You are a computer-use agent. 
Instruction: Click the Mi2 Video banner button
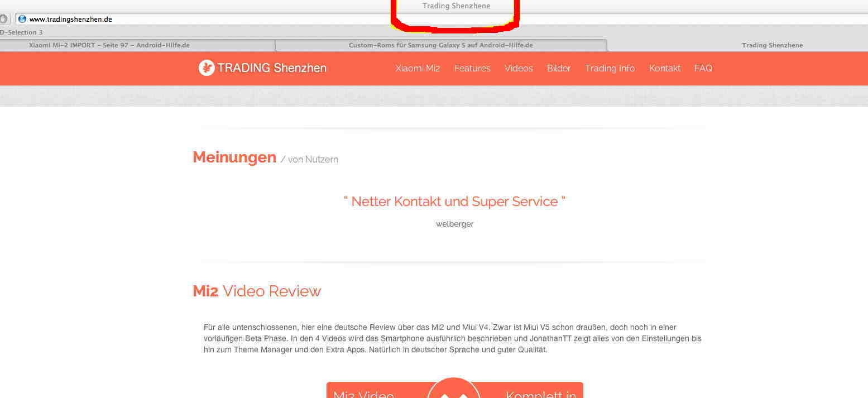tap(454, 390)
